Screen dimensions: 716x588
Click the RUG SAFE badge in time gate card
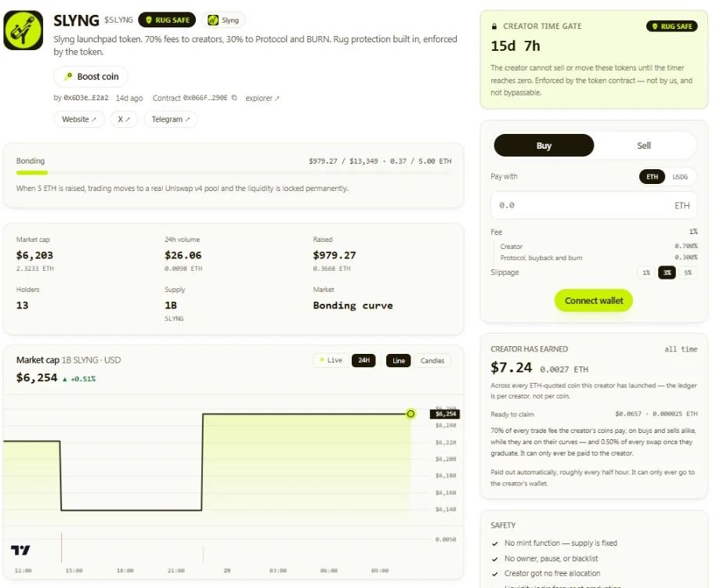click(671, 27)
